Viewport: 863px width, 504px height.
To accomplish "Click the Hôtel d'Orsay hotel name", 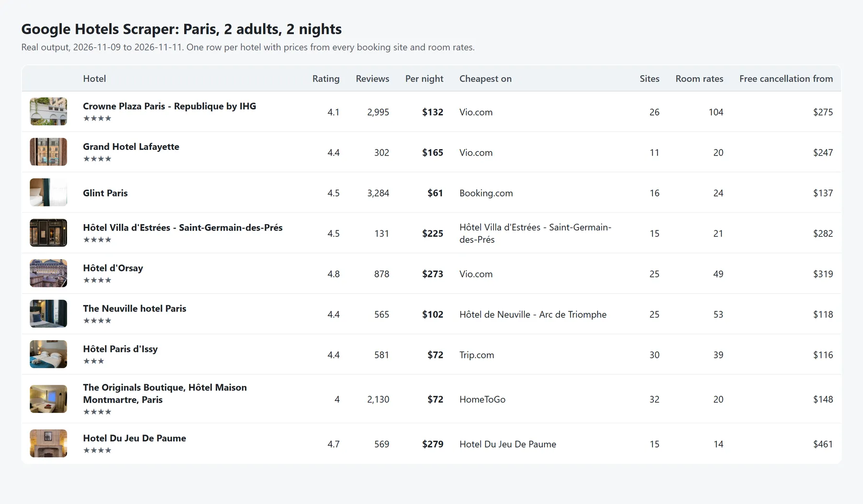I will tap(113, 268).
